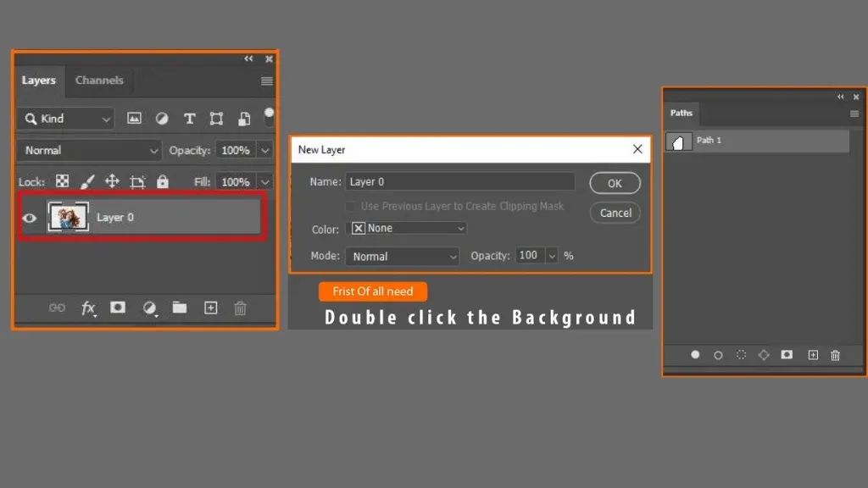
Task: Create a new group folder icon
Action: point(180,307)
